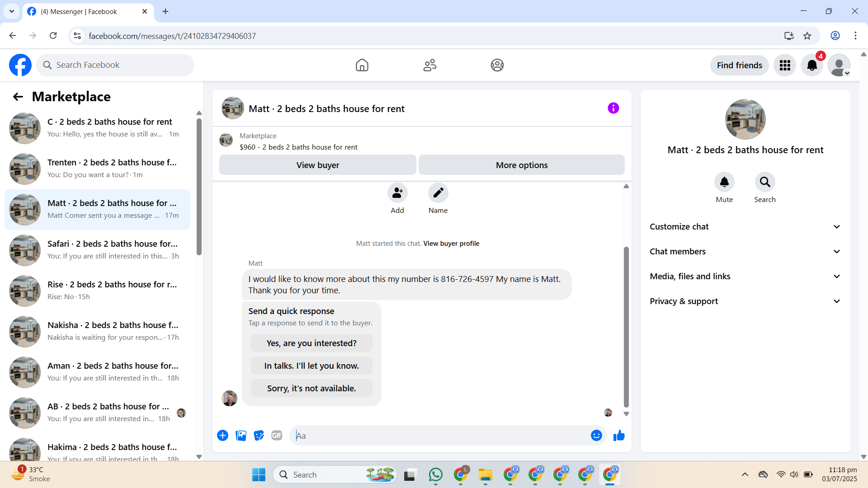The width and height of the screenshot is (868, 488).
Task: Open the sticker picker icon
Action: coord(259,436)
